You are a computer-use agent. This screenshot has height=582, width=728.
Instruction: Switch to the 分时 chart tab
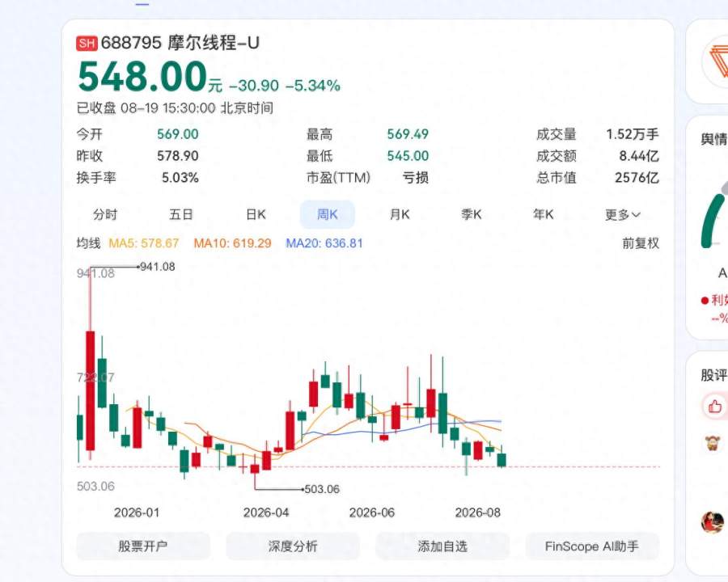[105, 214]
